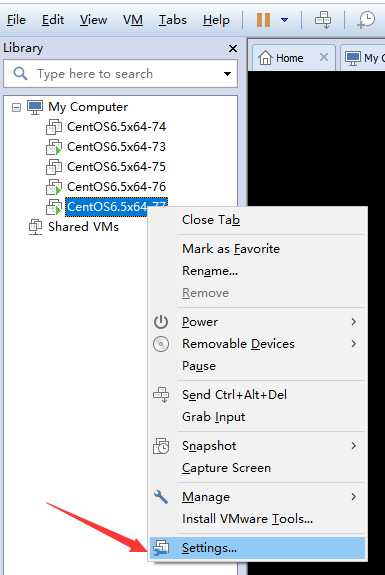Click the snapshot clock toolbar icon
The image size is (385, 575).
pos(366,19)
